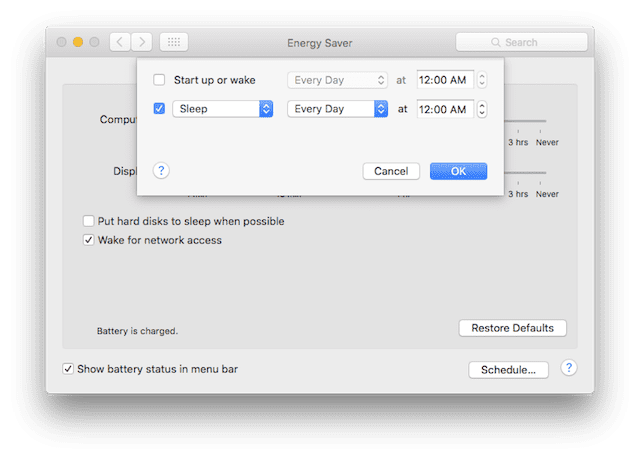
Task: Show all preferences grid icon
Action: (x=173, y=42)
